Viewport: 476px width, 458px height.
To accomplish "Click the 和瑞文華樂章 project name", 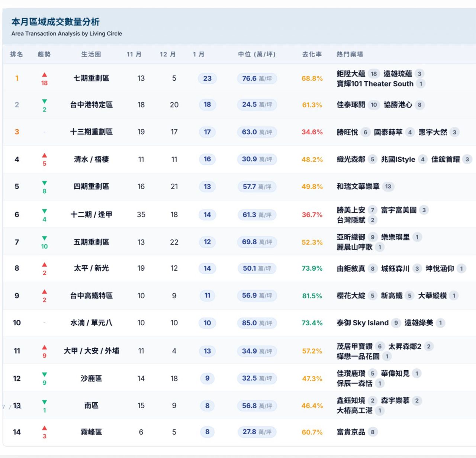I will [358, 186].
